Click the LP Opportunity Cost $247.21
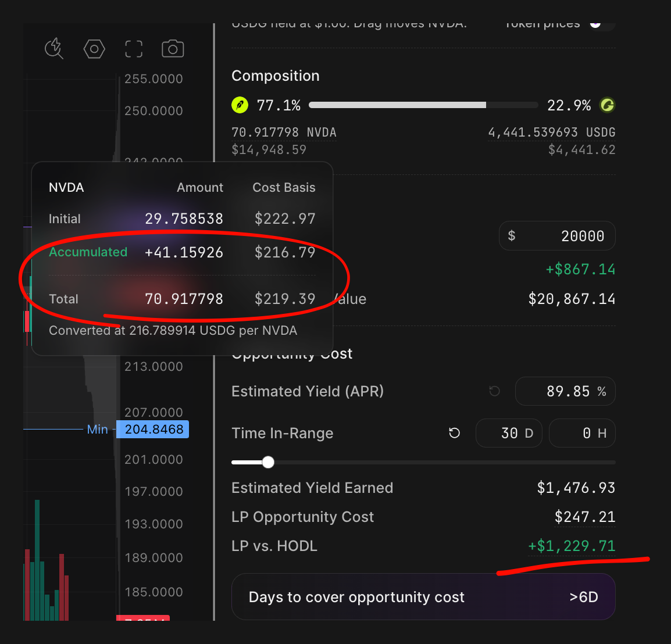 click(584, 517)
